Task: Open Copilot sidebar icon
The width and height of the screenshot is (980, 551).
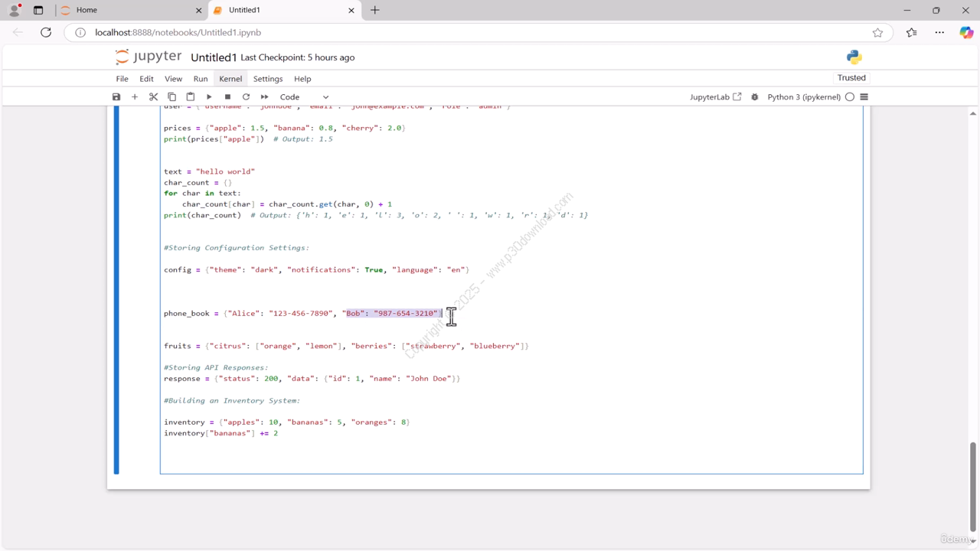Action: tap(966, 32)
